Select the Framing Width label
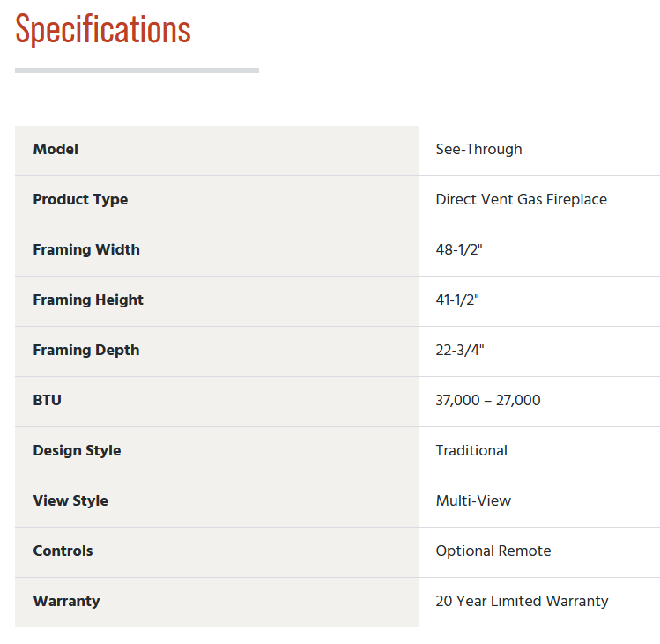The height and width of the screenshot is (644, 660). coord(86,249)
